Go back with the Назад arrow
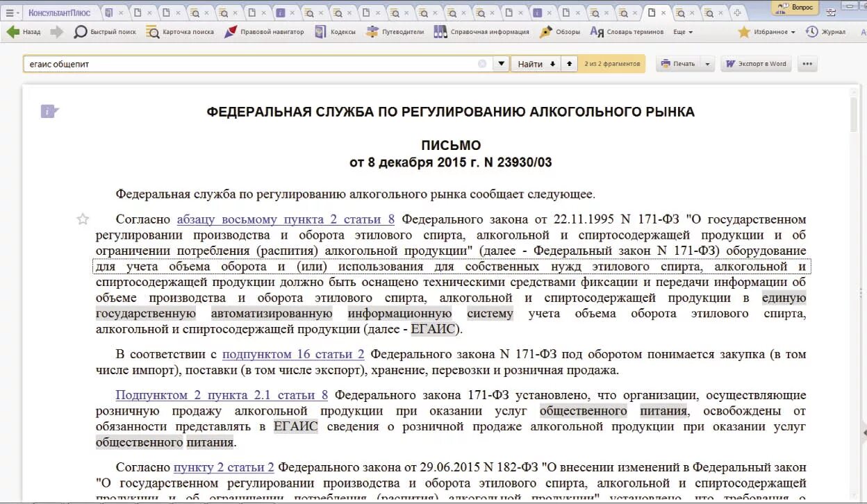Image resolution: width=867 pixels, height=504 pixels. [24, 32]
